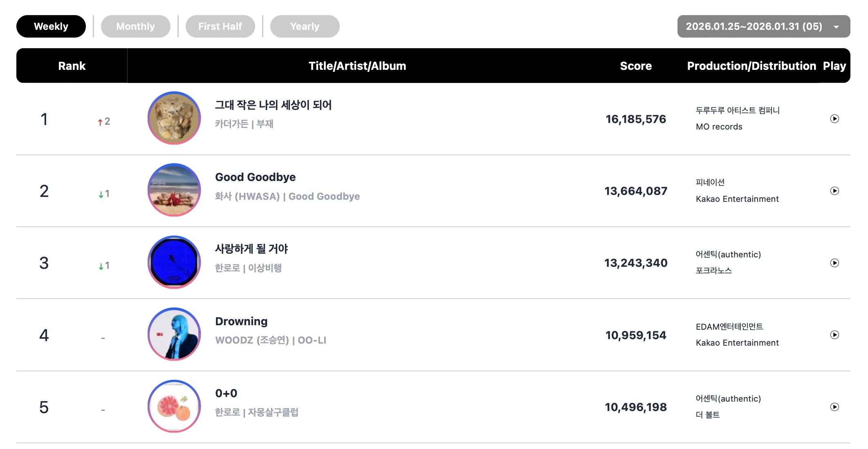
Task: Click the Score column header
Action: point(636,66)
